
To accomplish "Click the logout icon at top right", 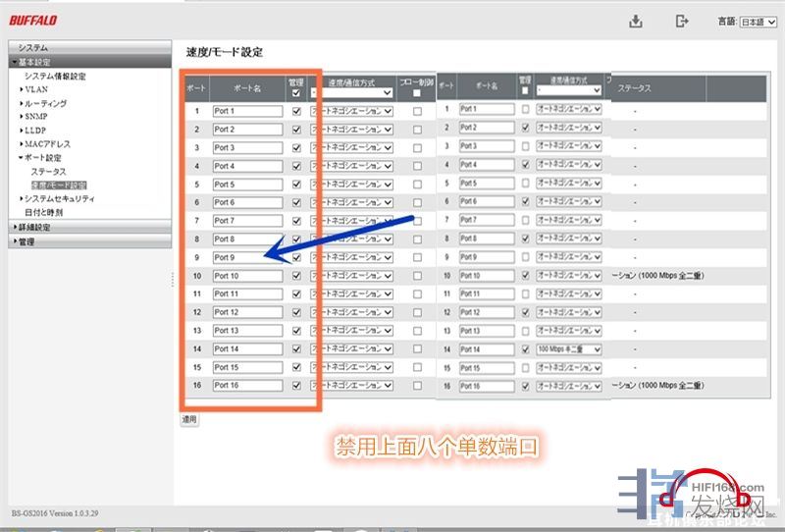I will [682, 22].
